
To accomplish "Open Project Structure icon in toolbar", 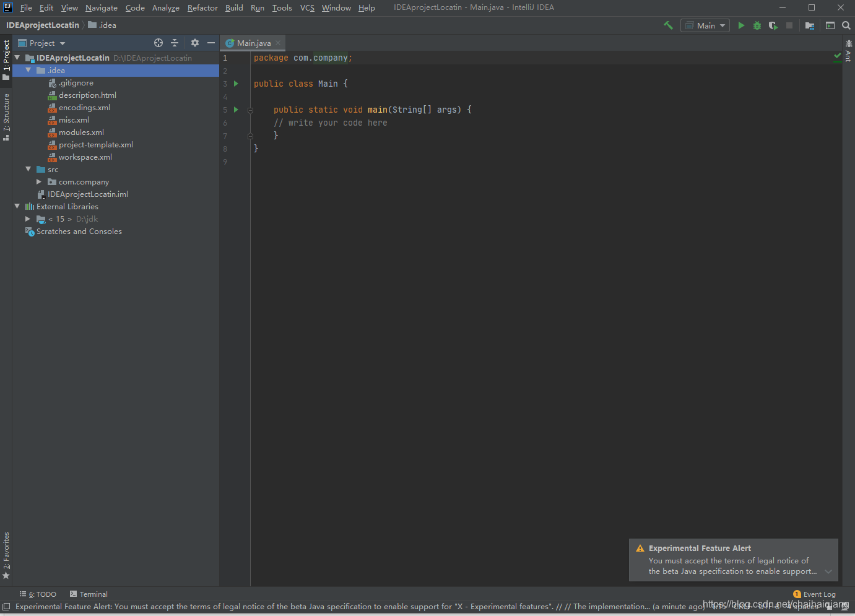I will 810,25.
